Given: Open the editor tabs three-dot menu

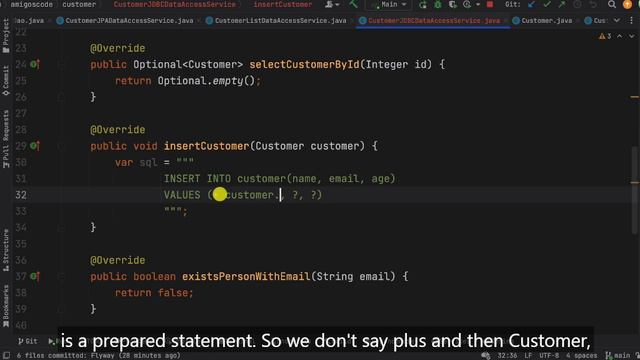Looking at the screenshot, I should 631,20.
